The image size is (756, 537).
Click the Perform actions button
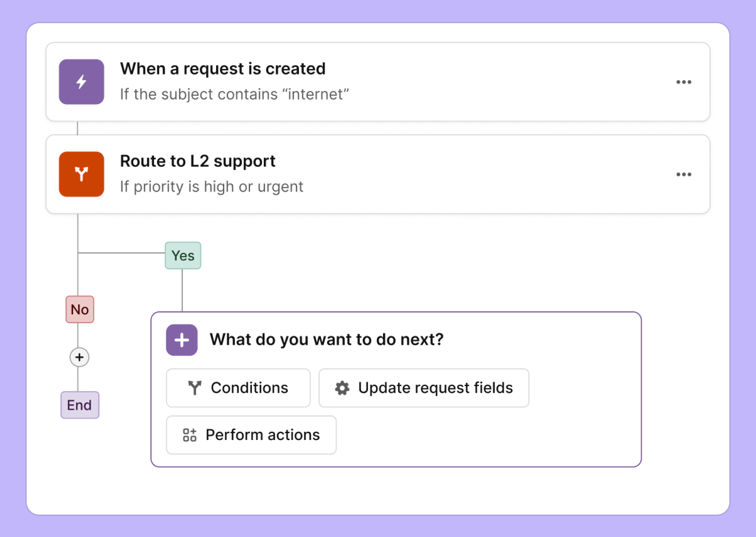[x=251, y=435]
